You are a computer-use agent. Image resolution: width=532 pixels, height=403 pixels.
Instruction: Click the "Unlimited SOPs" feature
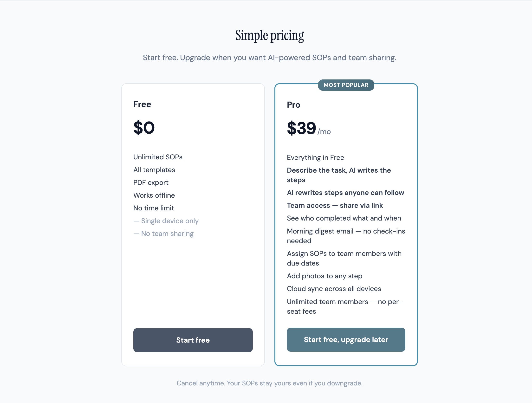pos(158,157)
